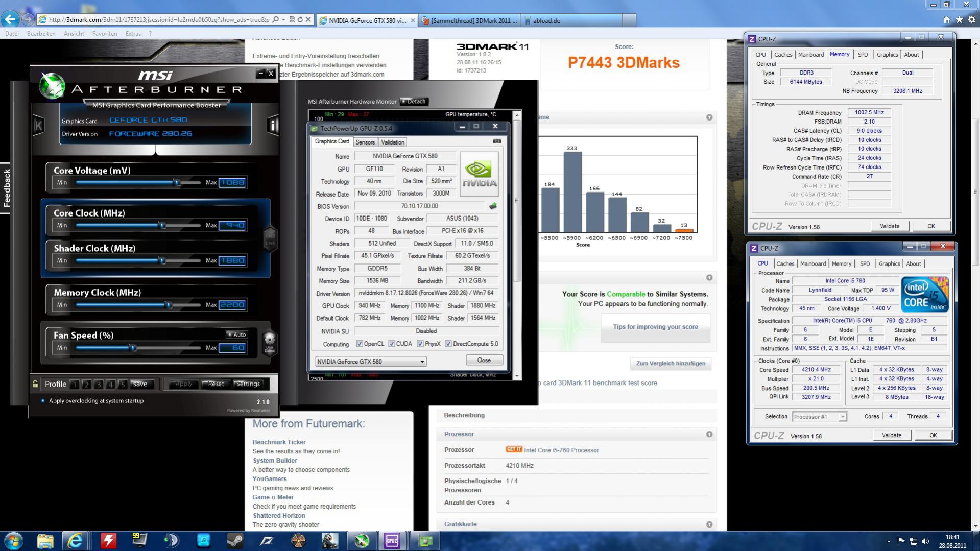The width and height of the screenshot is (980, 551).
Task: Click OK in upper CPU-Z window
Action: [x=931, y=226]
